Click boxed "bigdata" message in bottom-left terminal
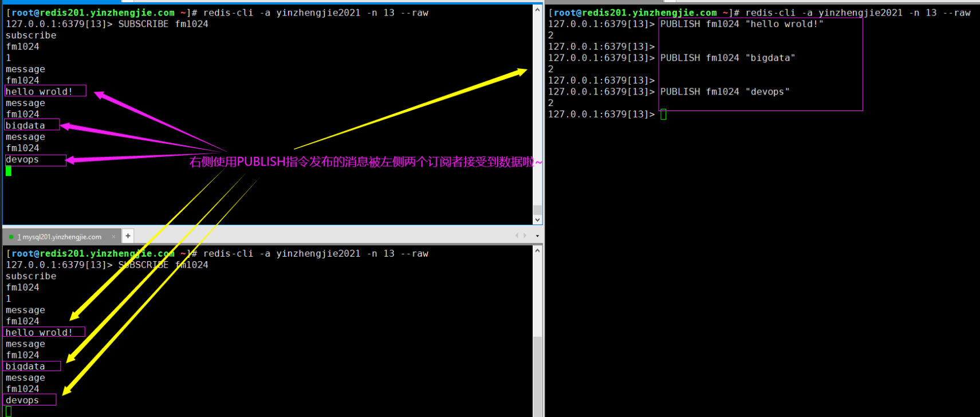 tap(26, 367)
